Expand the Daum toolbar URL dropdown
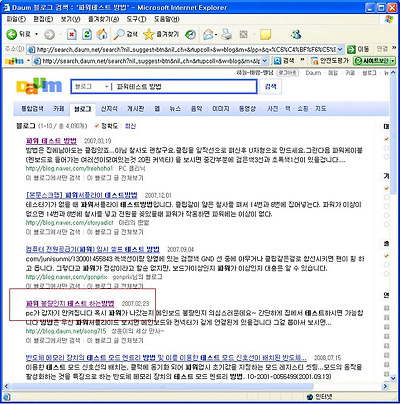The width and height of the screenshot is (400, 404). click(x=265, y=61)
